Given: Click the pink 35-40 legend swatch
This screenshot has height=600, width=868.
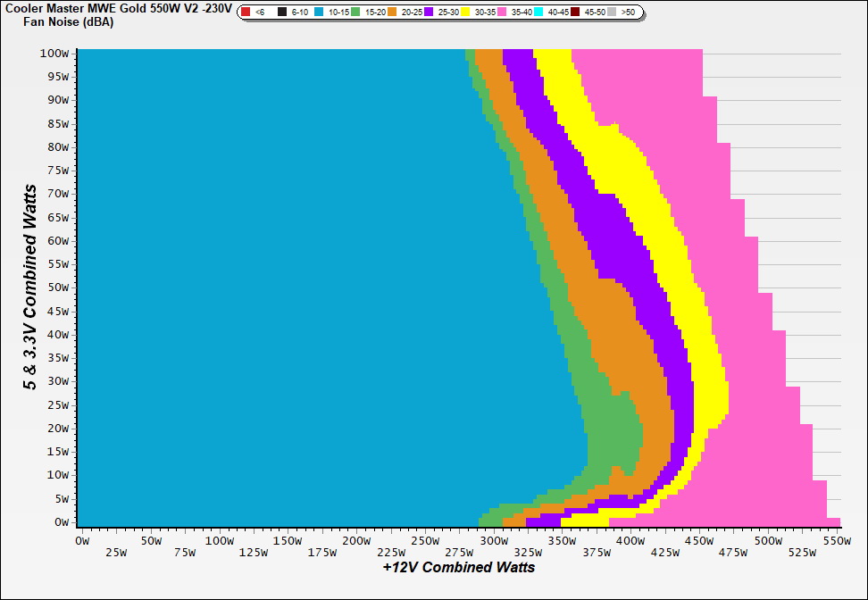Looking at the screenshot, I should [502, 12].
